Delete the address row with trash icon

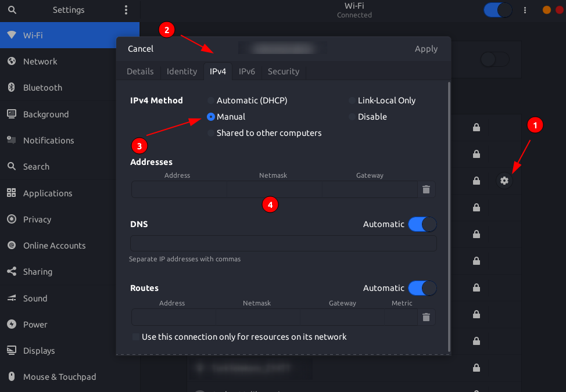[426, 189]
